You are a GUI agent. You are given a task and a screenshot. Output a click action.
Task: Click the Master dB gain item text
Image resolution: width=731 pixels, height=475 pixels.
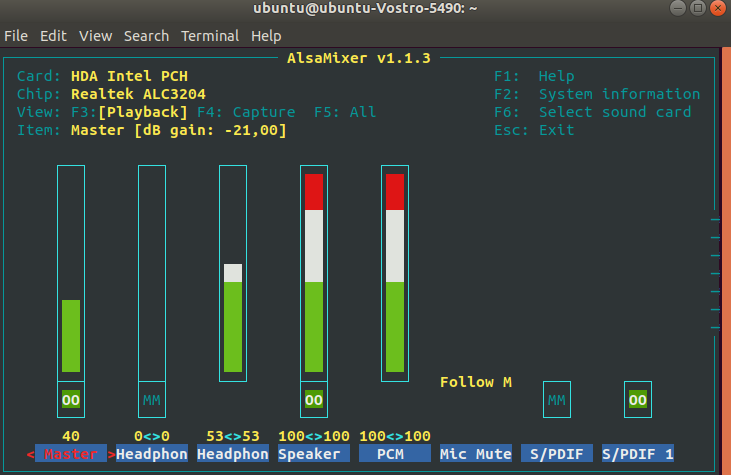[179, 130]
